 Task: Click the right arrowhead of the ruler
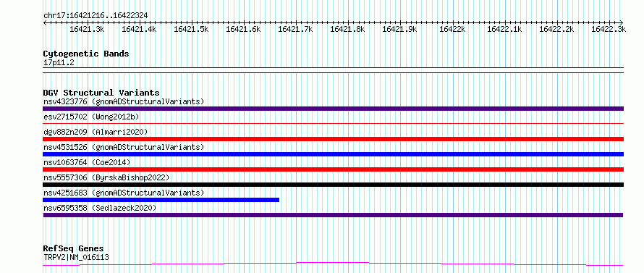[622, 22]
